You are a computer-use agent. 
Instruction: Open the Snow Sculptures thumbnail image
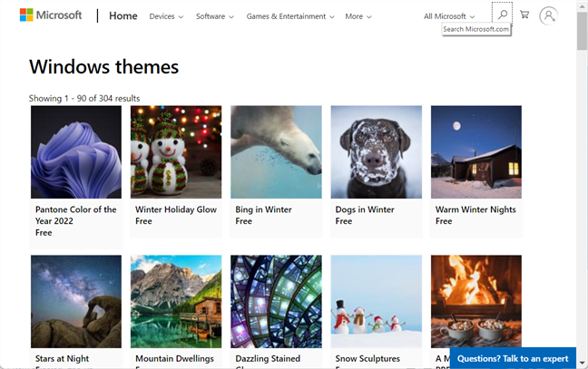pyautogui.click(x=377, y=302)
